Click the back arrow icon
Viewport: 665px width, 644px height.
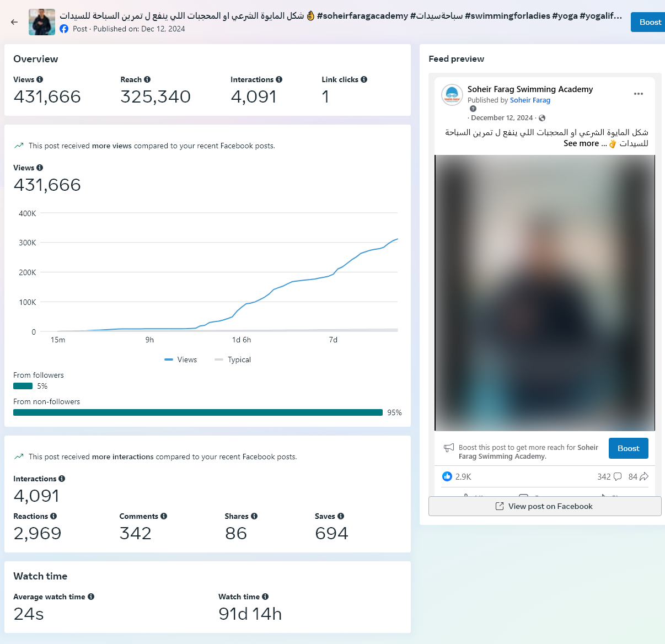[x=14, y=22]
